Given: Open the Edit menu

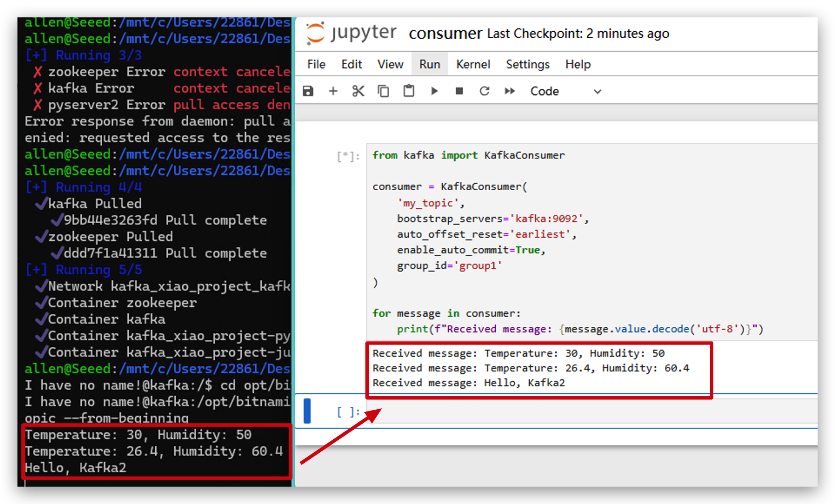Looking at the screenshot, I should 351,64.
